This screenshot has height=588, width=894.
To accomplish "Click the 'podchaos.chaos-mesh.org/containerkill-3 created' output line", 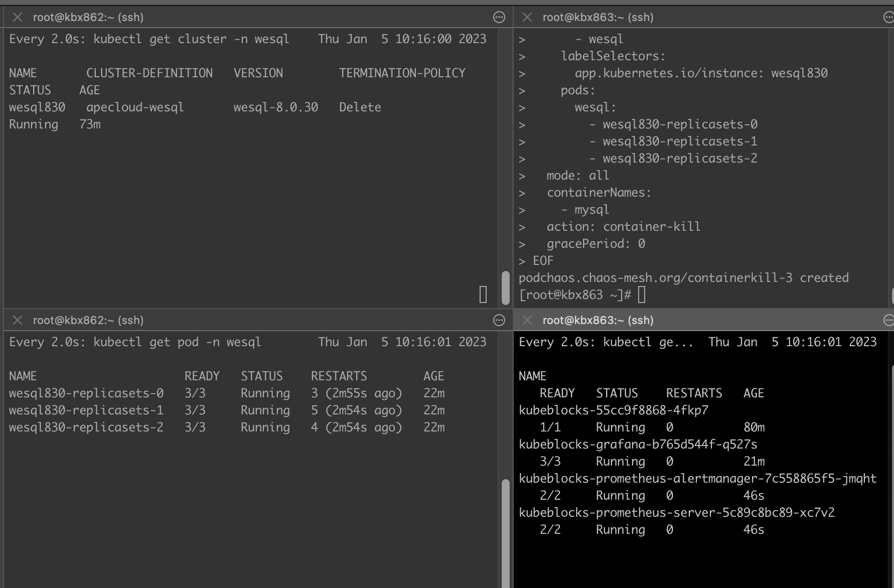I will click(684, 278).
